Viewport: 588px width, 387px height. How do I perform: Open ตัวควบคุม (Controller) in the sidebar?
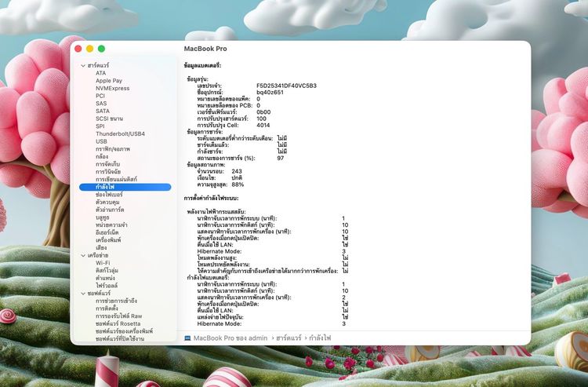(107, 202)
